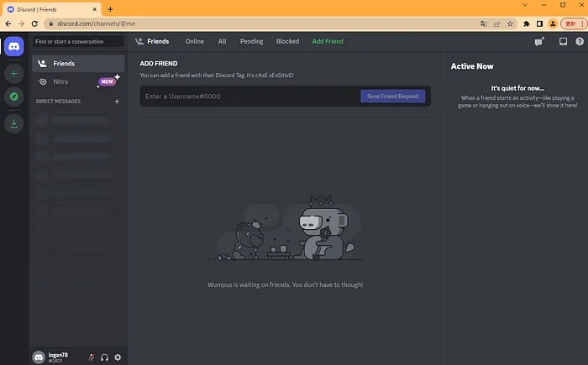Open a new browser tab
This screenshot has width=588, height=365.
tap(110, 9)
